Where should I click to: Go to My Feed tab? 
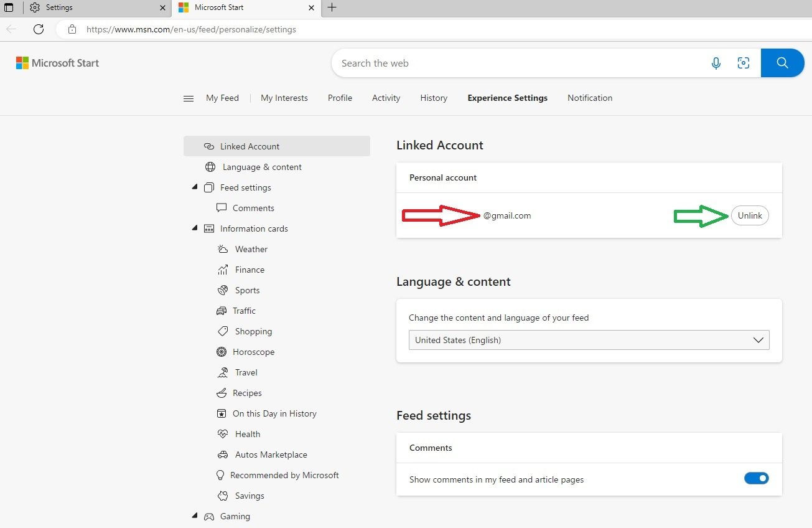coord(222,98)
